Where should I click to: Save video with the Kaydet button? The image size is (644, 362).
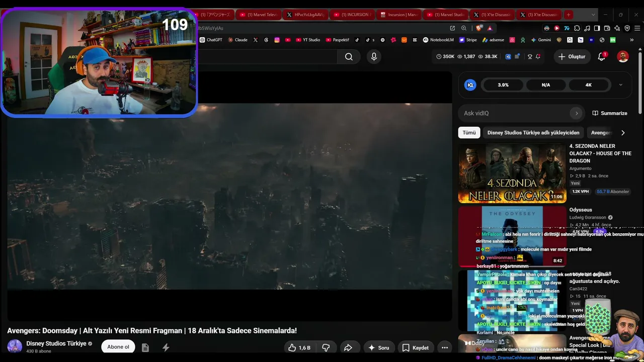point(416,347)
